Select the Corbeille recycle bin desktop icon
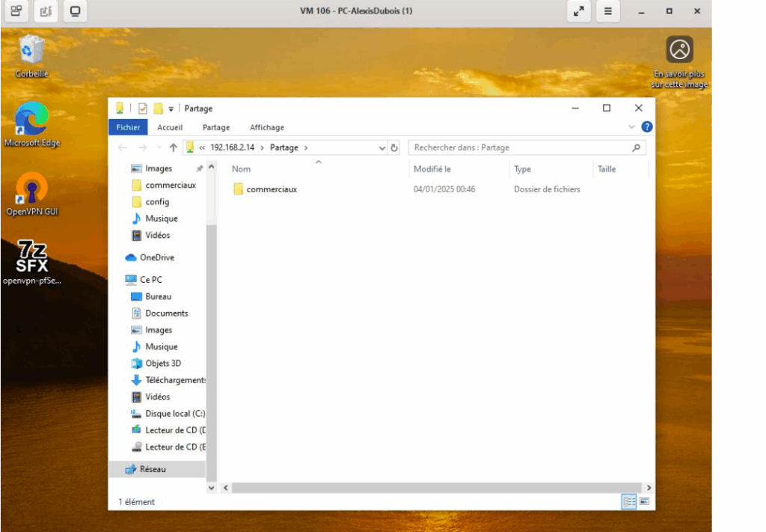 point(31,57)
